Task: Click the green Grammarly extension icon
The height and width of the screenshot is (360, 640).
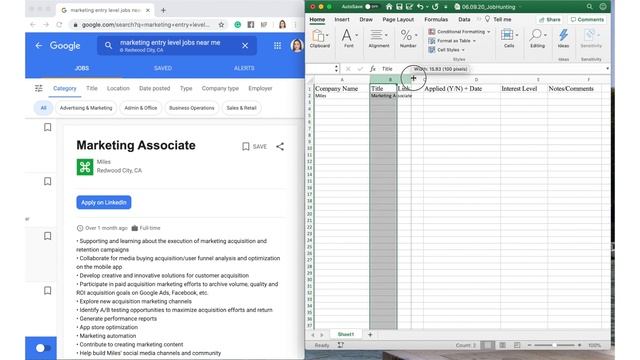Action: (238, 24)
